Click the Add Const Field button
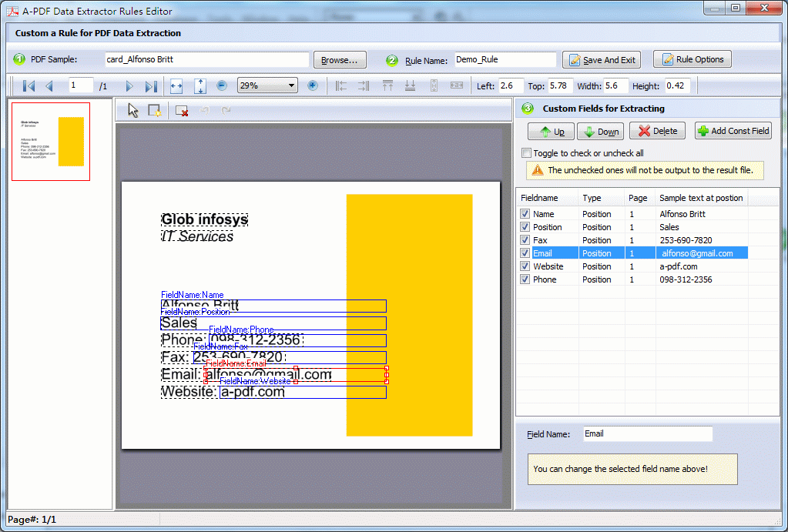The image size is (788, 532). (733, 130)
